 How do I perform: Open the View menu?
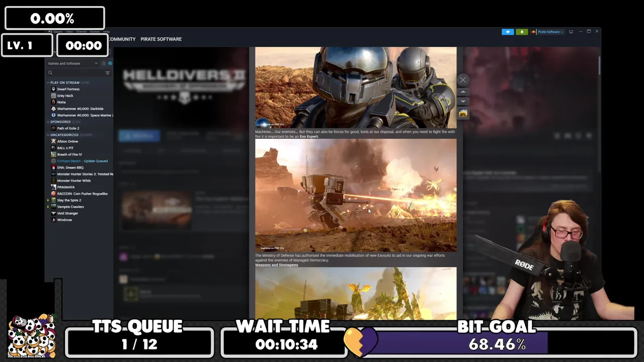click(69, 32)
